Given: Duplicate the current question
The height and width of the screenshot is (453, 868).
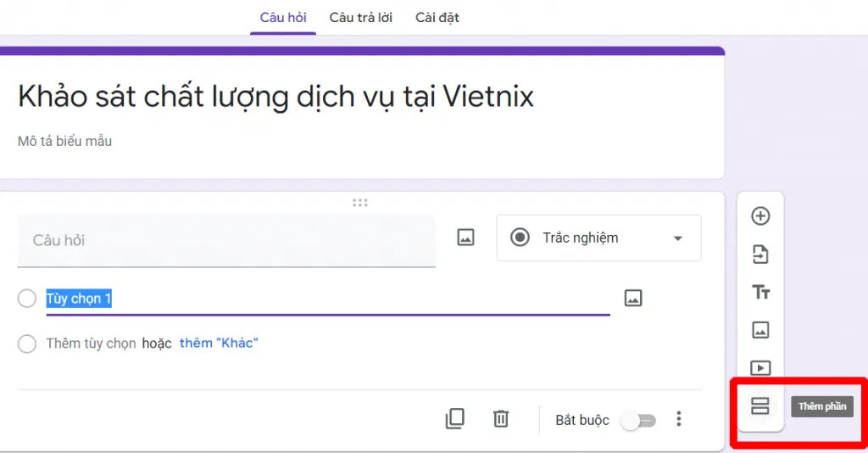Looking at the screenshot, I should (455, 419).
